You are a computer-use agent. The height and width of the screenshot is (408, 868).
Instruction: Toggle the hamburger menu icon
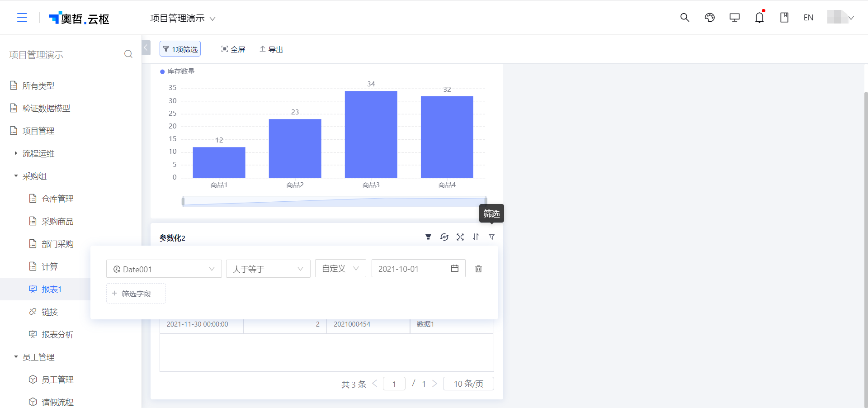point(22,18)
